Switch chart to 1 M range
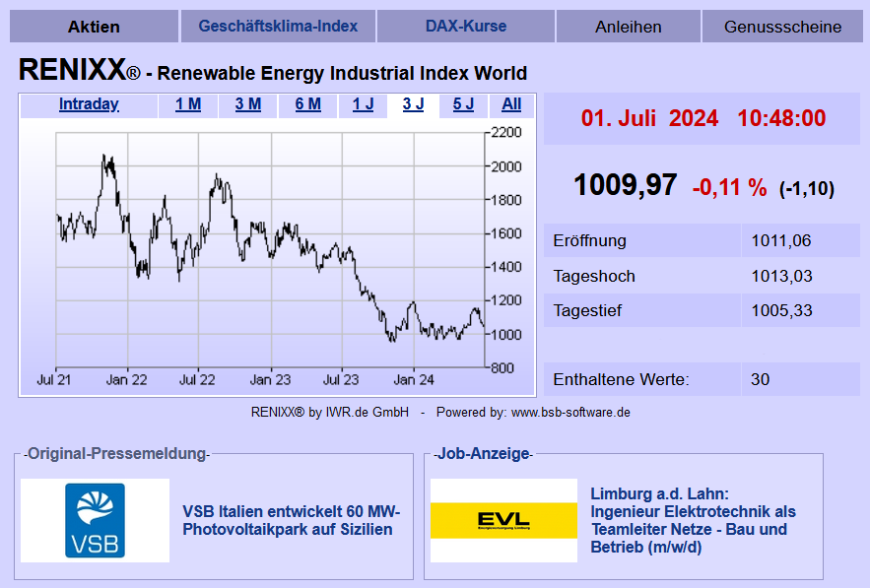870x588 pixels. pos(188,104)
